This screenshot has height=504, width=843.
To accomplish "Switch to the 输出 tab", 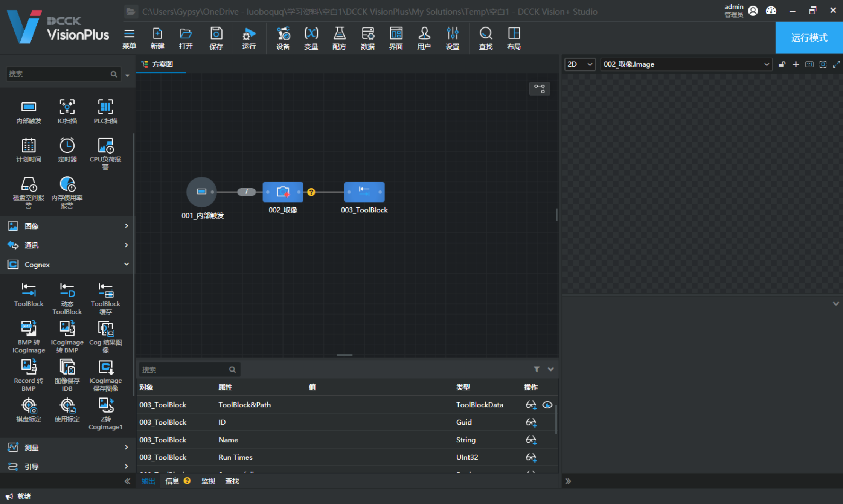I will click(148, 481).
